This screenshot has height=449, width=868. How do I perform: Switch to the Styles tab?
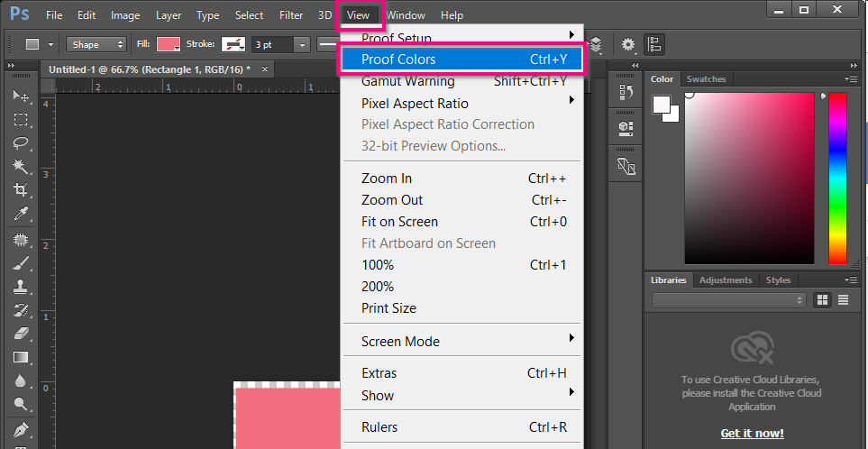point(778,280)
